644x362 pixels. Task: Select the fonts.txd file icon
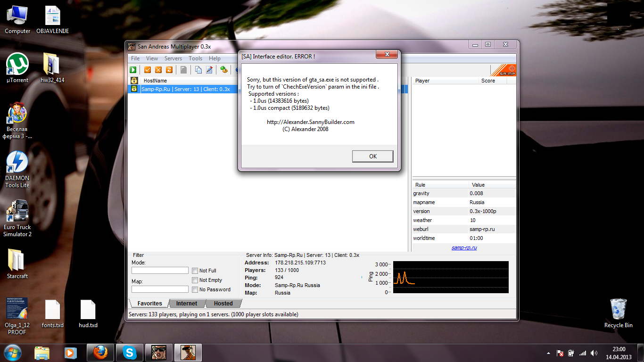[52, 314]
